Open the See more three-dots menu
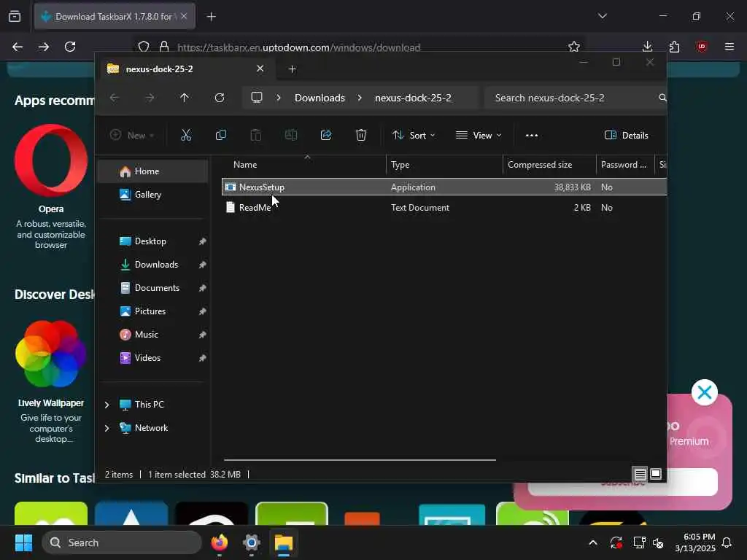747x560 pixels. pos(532,135)
